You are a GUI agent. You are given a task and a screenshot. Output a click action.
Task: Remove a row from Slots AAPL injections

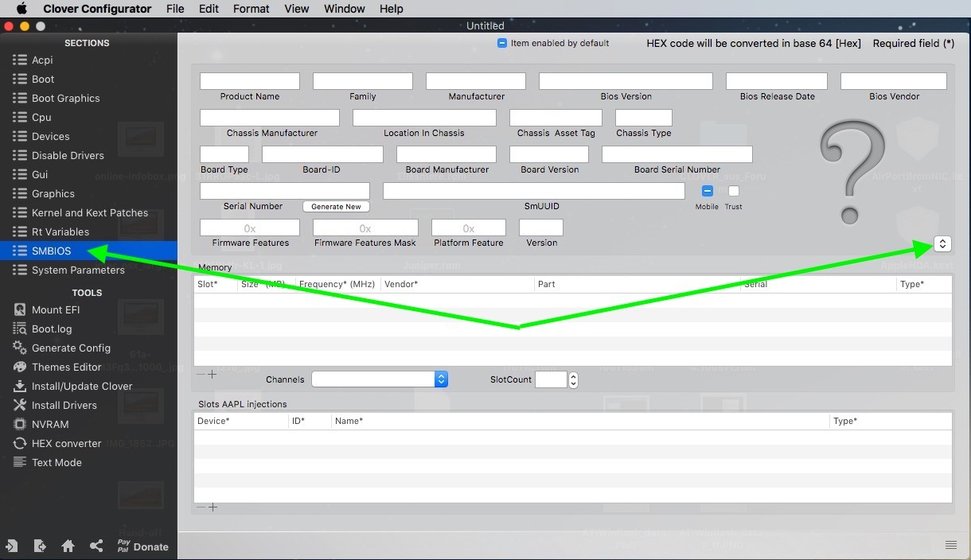pos(201,507)
